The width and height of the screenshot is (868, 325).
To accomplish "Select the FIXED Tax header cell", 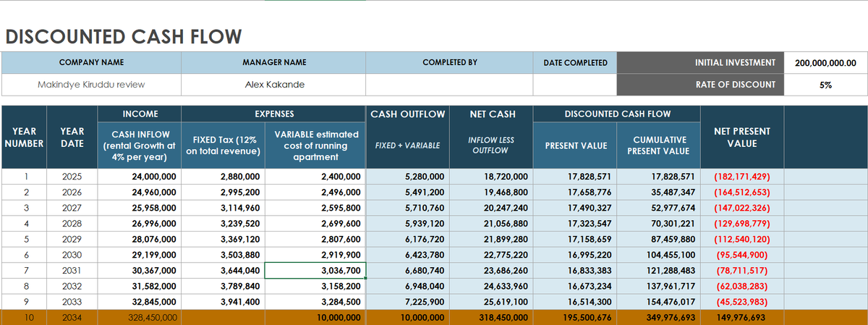I will tap(223, 145).
